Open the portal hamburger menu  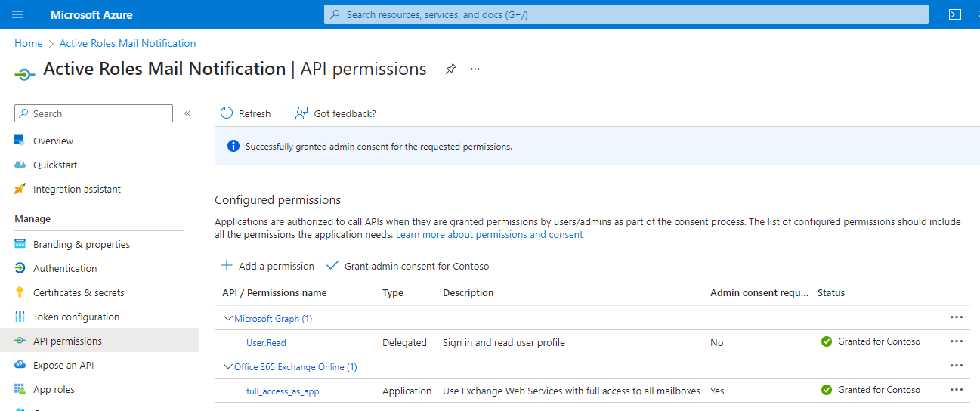coord(17,14)
